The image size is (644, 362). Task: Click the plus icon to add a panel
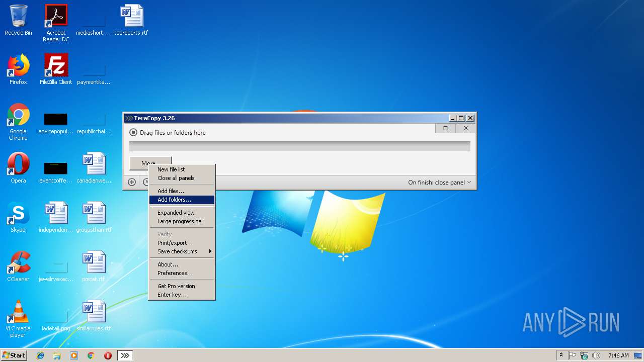click(x=132, y=182)
